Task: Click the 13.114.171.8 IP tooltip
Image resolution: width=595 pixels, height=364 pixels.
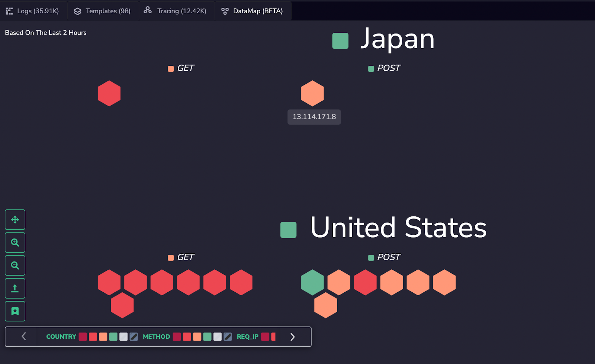Action: 314,117
